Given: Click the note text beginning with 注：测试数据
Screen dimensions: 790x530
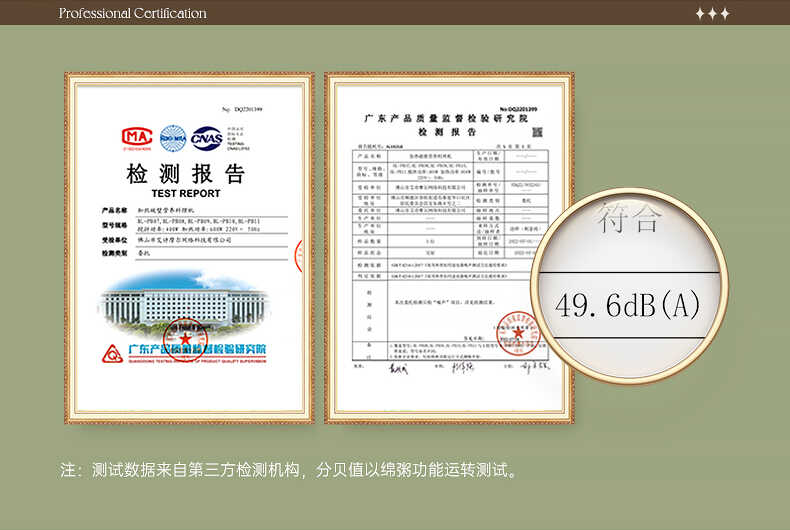Looking at the screenshot, I should 289,470.
